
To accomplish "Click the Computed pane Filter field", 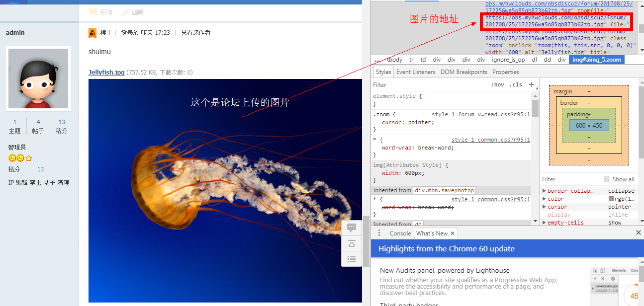I will coord(569,179).
